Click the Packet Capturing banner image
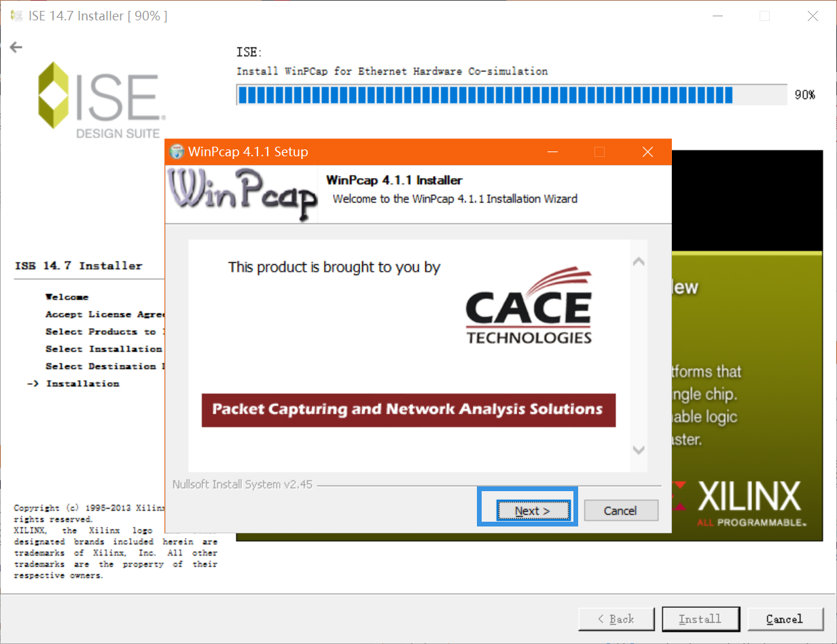The width and height of the screenshot is (837, 644). point(408,410)
